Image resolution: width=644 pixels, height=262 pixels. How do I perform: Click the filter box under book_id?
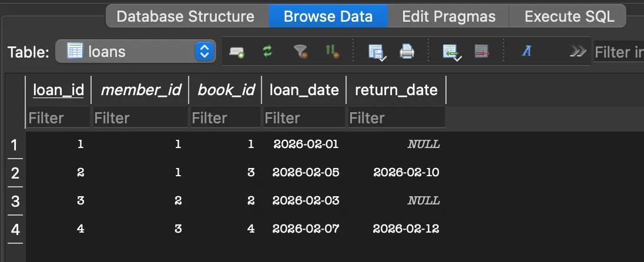coord(225,118)
